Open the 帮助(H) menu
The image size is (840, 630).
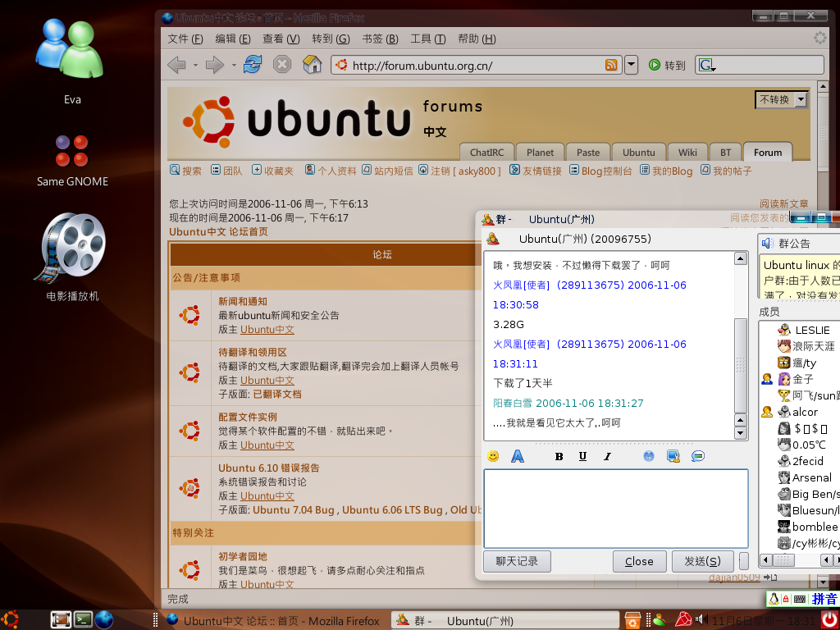[477, 39]
